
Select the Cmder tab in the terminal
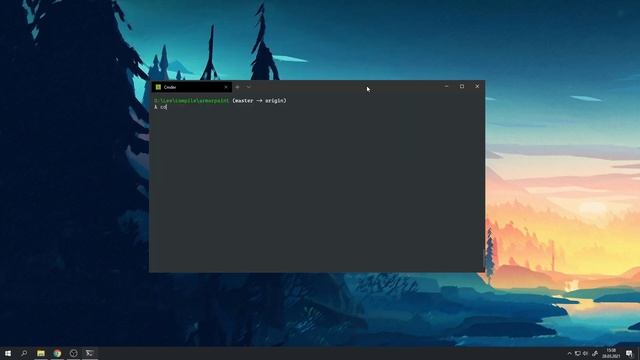point(191,87)
